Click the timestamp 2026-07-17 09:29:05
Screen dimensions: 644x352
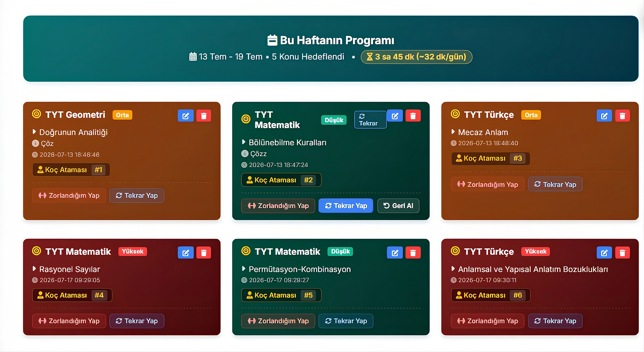(x=70, y=280)
